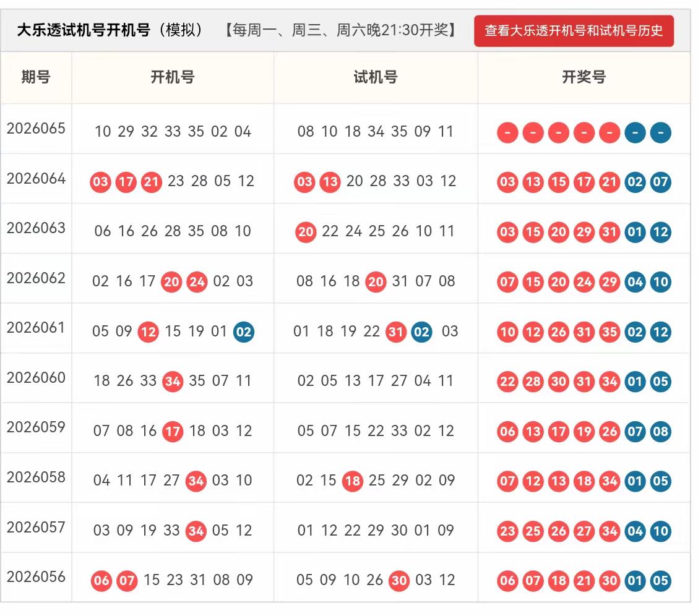Click red ball 13 in 2026058 开奖号

[559, 481]
